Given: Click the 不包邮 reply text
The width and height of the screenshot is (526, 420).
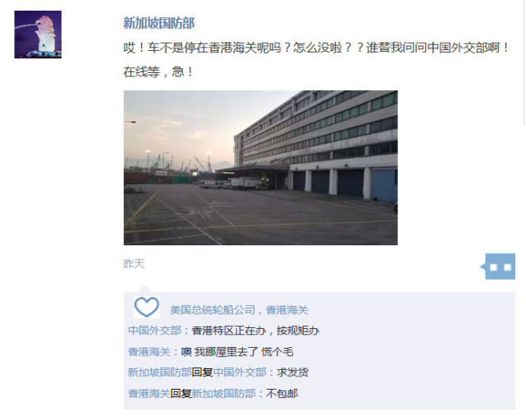Looking at the screenshot, I should click(x=281, y=394).
